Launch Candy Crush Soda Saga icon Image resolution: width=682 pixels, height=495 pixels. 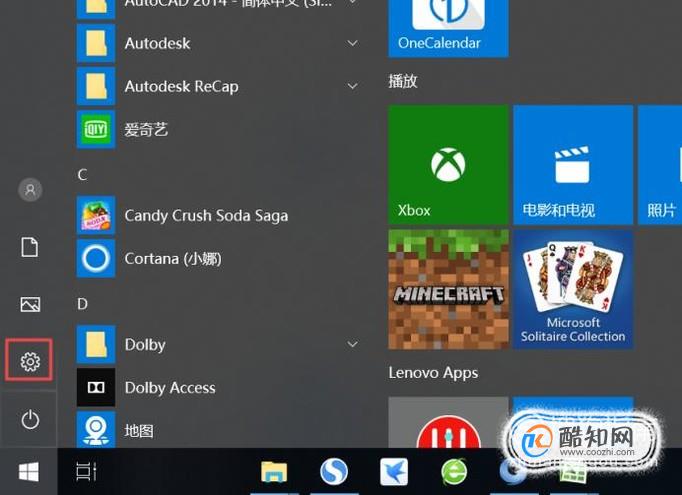point(96,215)
